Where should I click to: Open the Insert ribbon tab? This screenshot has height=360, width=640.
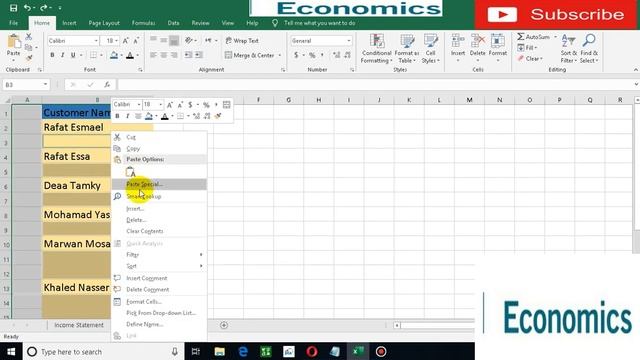tap(69, 23)
